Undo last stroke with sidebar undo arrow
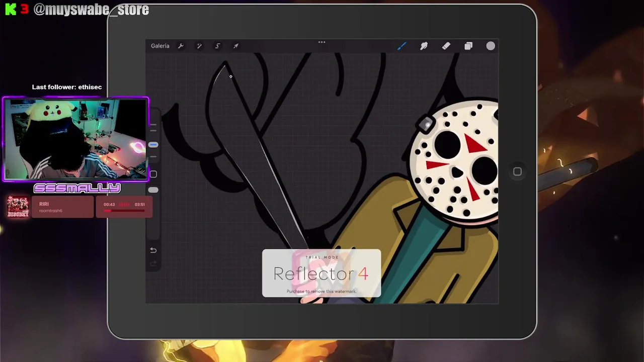 (153, 250)
